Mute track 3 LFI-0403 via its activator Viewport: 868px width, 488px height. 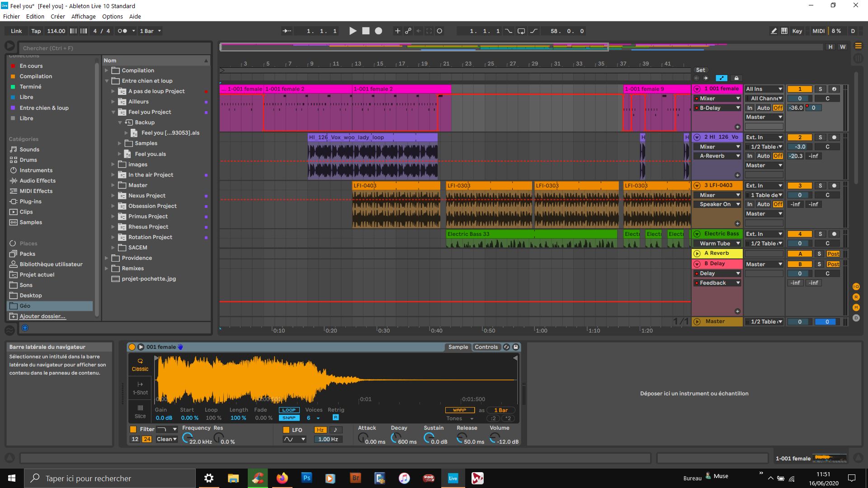799,185
